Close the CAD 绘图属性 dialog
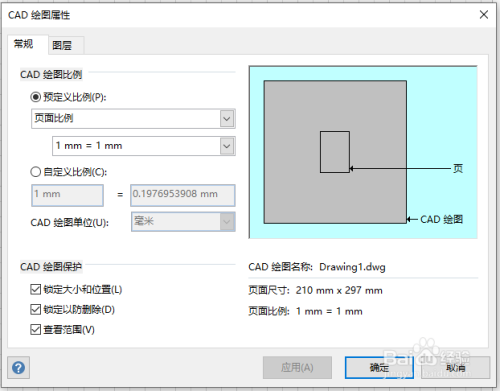This screenshot has width=500, height=391. point(484,15)
